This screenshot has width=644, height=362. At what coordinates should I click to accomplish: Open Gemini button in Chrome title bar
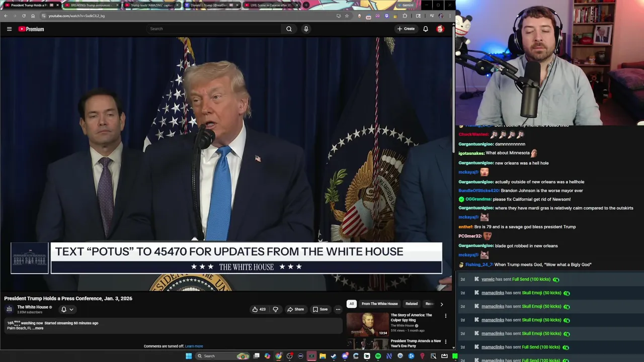tap(405, 5)
